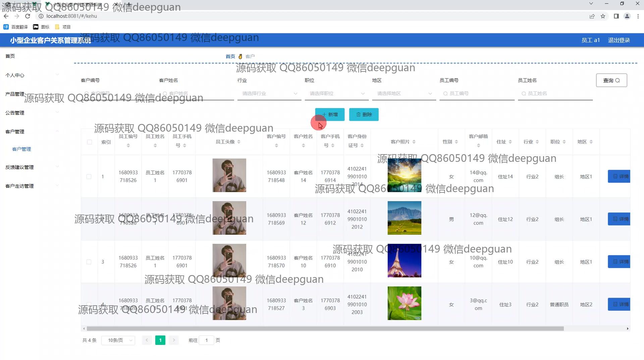Sort by 员工编号 column sort arrows

128,145
